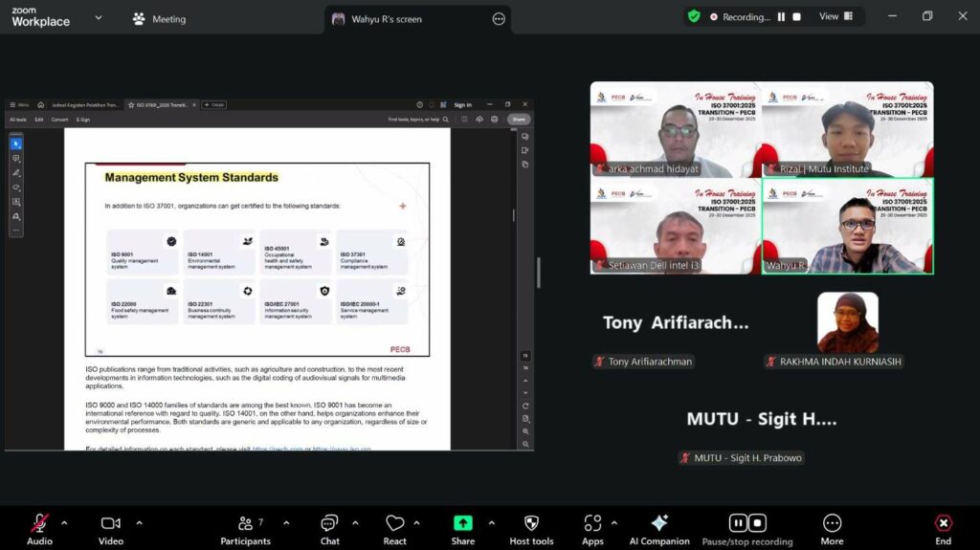This screenshot has height=550, width=980.
Task: Open the Zoom Workplace dropdown arrow
Action: pos(99,17)
